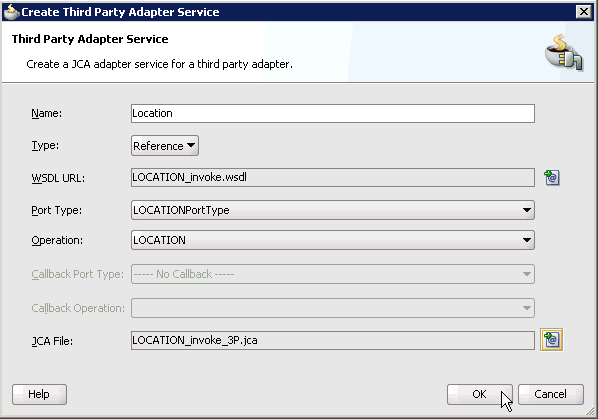Click the 'Callback Port Type:' label
This screenshot has height=419, width=598.
77,274
